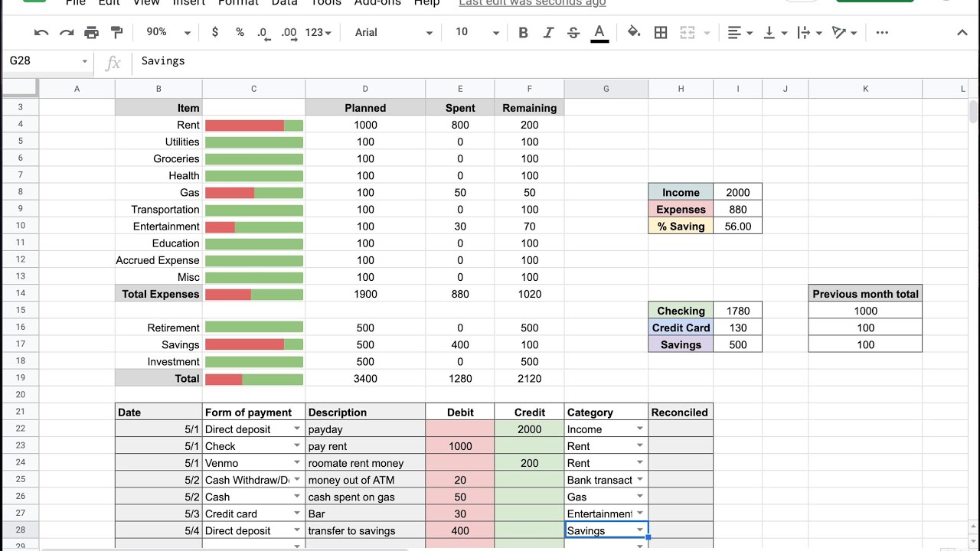Open the vertical align options
The height and width of the screenshot is (551, 980).
click(775, 32)
